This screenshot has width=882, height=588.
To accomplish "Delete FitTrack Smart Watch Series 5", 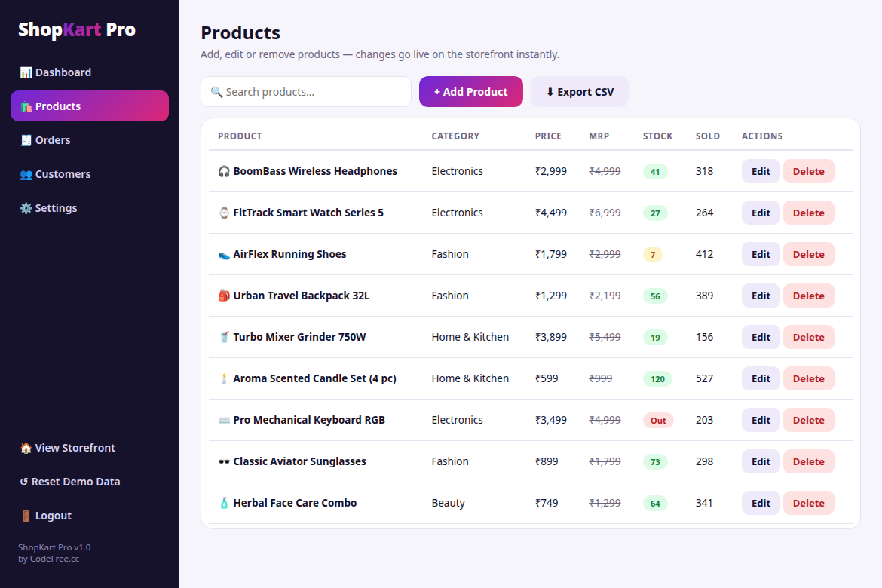I will [808, 213].
